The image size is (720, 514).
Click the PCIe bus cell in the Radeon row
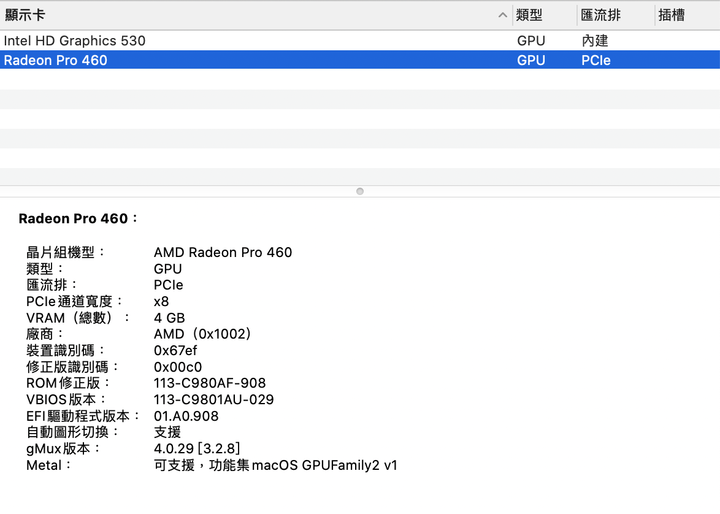(596, 60)
